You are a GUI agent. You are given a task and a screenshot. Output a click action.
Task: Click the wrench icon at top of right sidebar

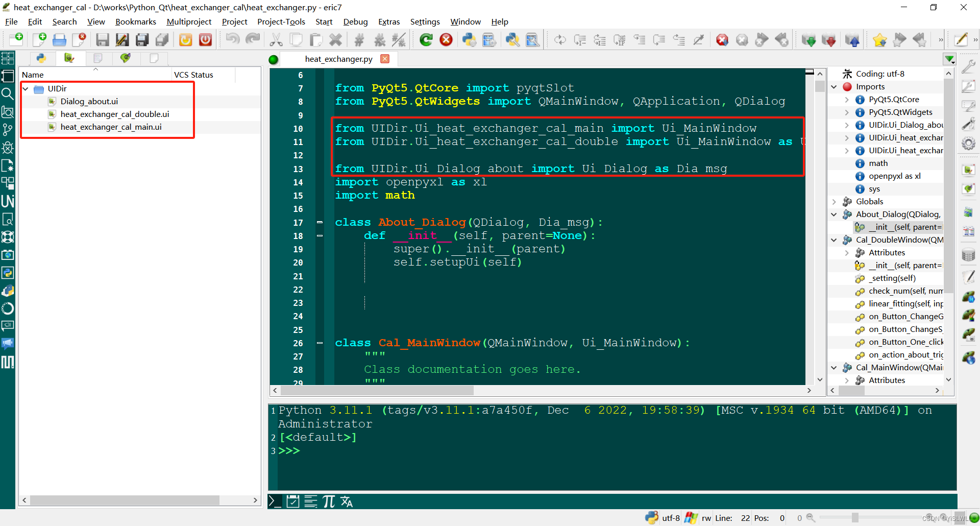pos(968,66)
